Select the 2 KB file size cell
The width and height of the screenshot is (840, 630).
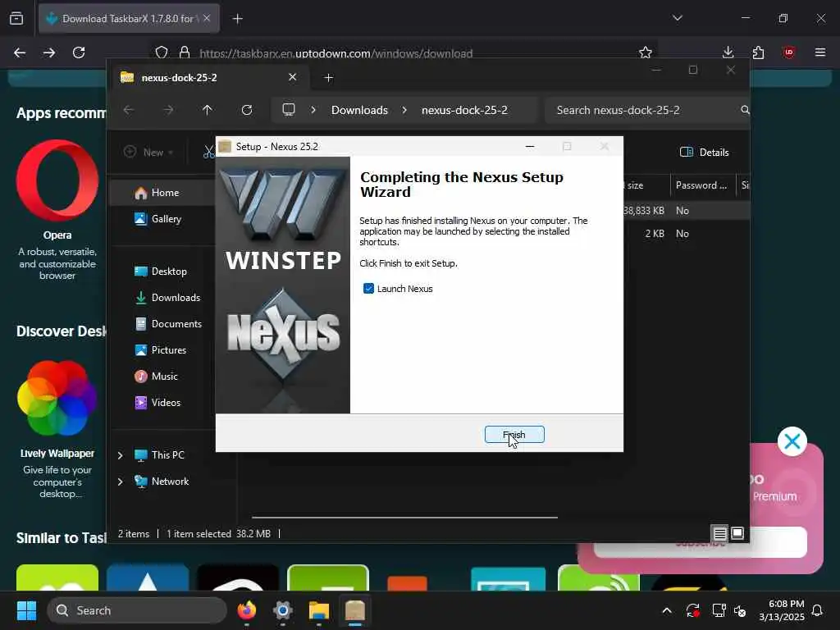click(x=655, y=234)
